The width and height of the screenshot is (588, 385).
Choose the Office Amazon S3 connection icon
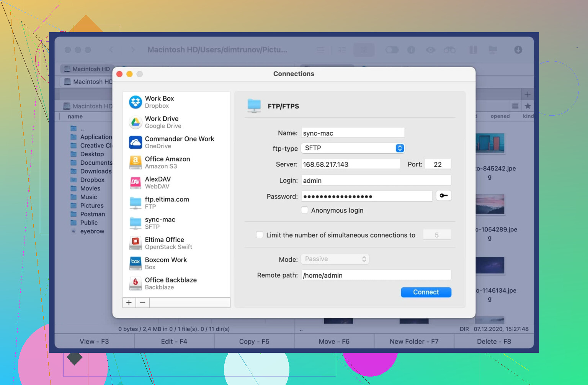[x=136, y=163]
